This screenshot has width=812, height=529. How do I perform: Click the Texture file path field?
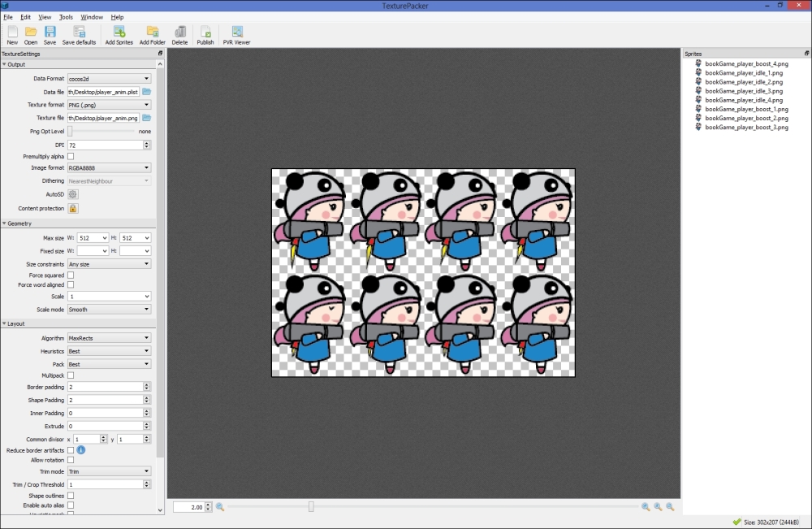104,118
